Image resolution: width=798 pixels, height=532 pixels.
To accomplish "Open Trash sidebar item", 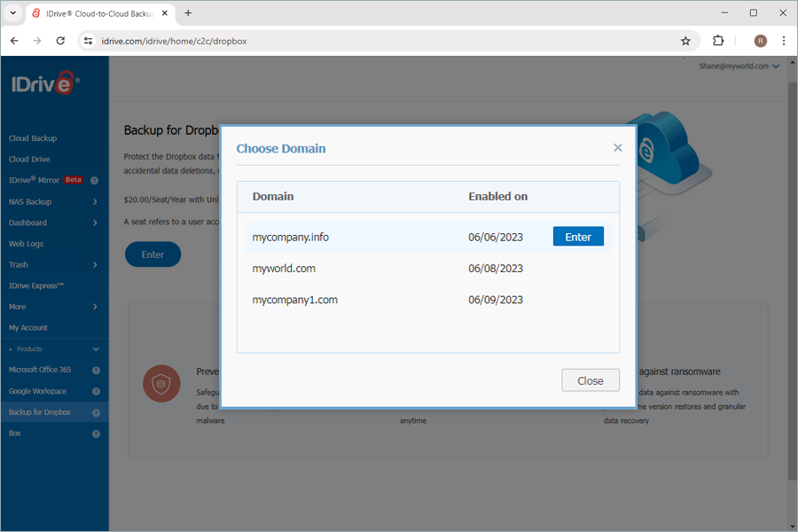I will tap(19, 265).
